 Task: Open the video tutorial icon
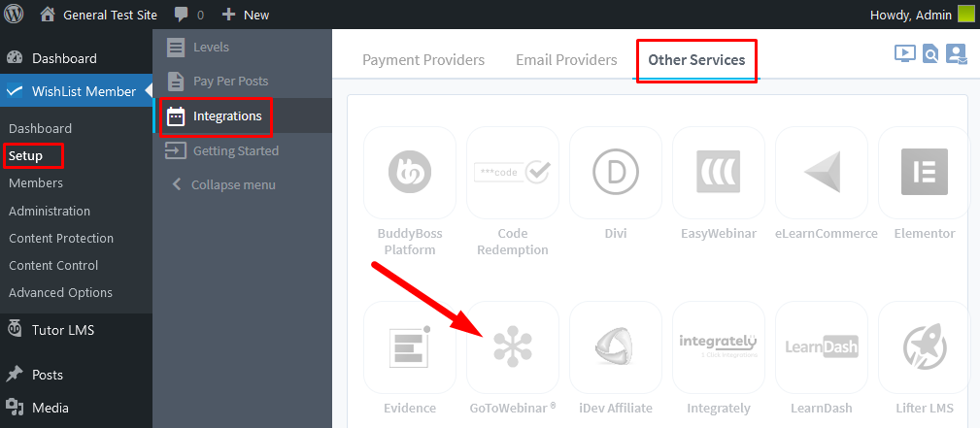click(x=905, y=53)
